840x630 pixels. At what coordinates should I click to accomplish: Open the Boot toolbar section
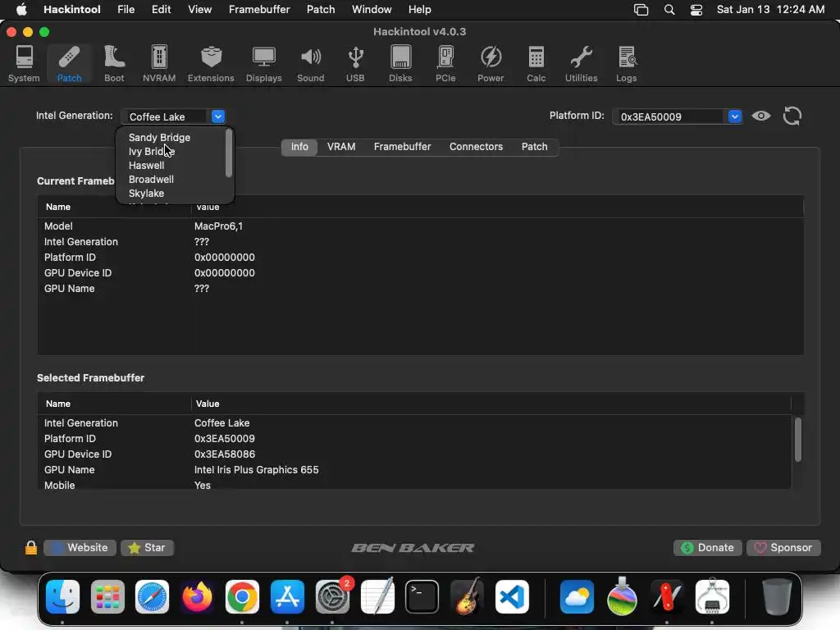pos(114,64)
